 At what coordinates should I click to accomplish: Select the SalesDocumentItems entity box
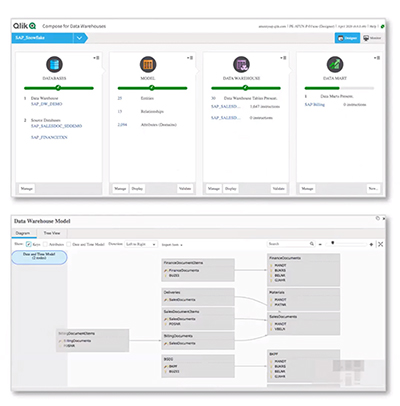pyautogui.click(x=198, y=318)
